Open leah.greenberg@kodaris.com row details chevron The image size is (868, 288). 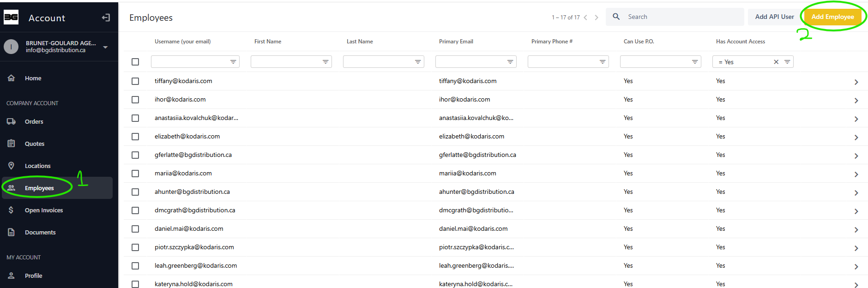click(x=856, y=267)
